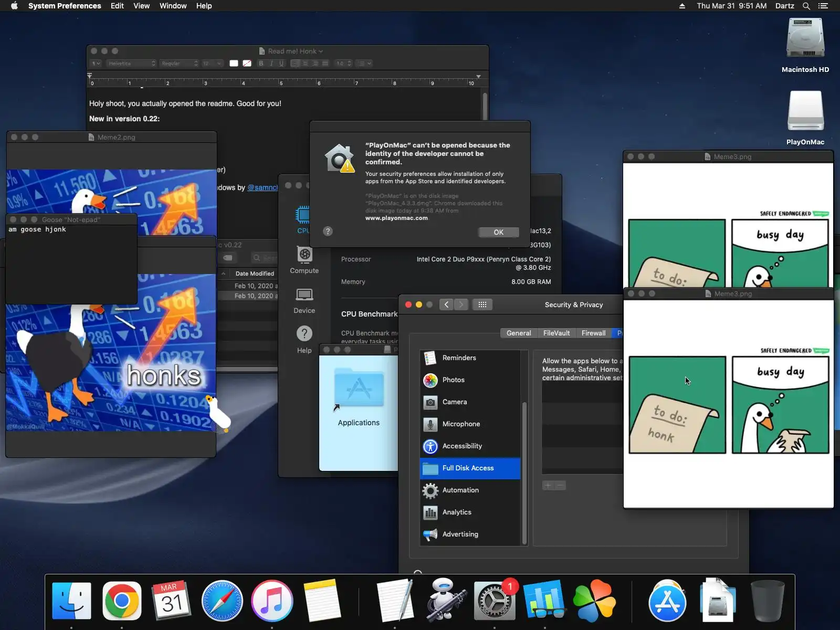The height and width of the screenshot is (630, 840).
Task: Open the Compute section in Geekbench sidebar
Action: click(304, 260)
